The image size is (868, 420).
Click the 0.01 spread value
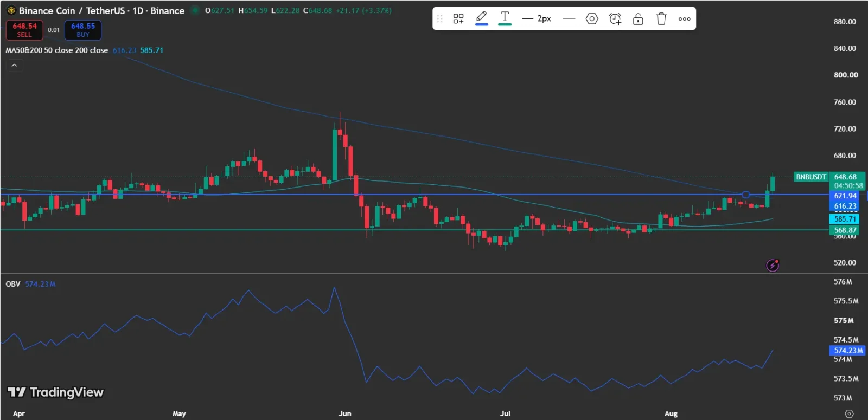54,30
